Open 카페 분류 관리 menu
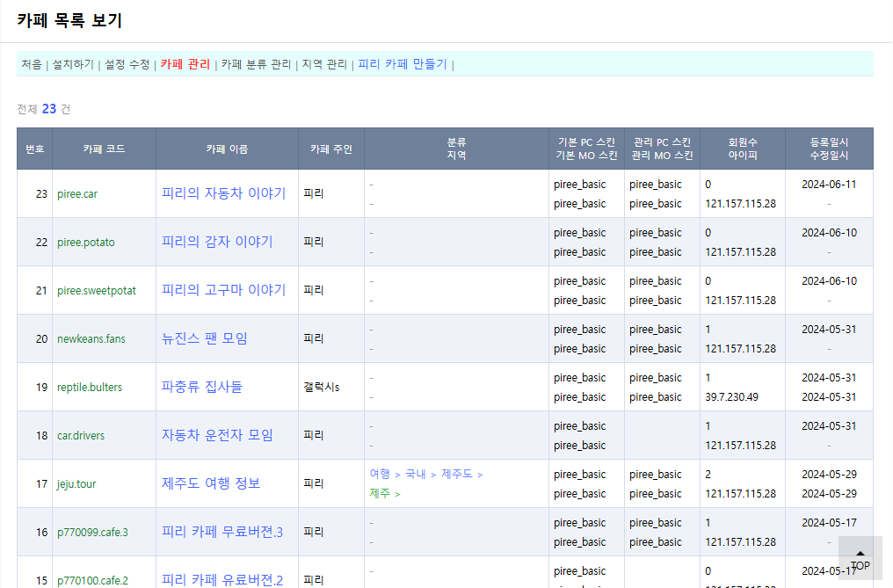The image size is (893, 588). coord(256,64)
